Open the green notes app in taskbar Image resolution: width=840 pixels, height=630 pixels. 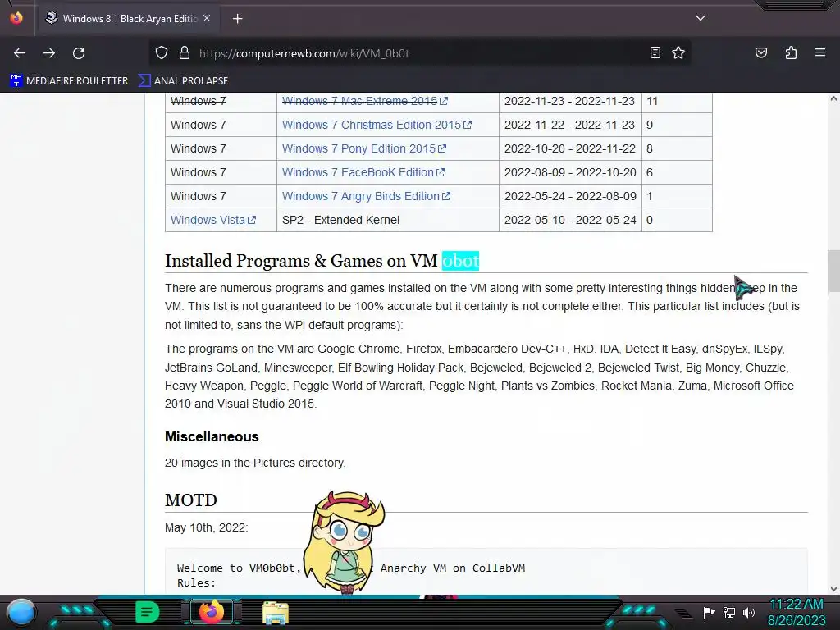point(148,612)
